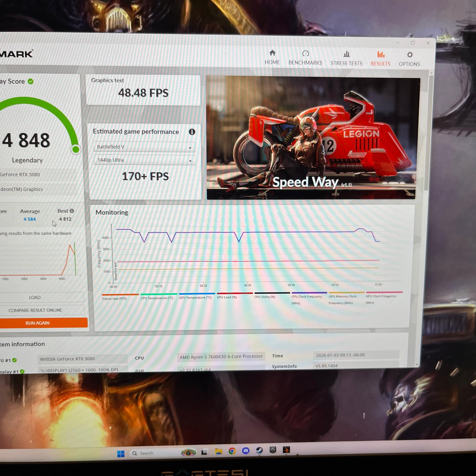Open Discord from taskbar
The height and width of the screenshot is (476, 476).
click(x=246, y=451)
